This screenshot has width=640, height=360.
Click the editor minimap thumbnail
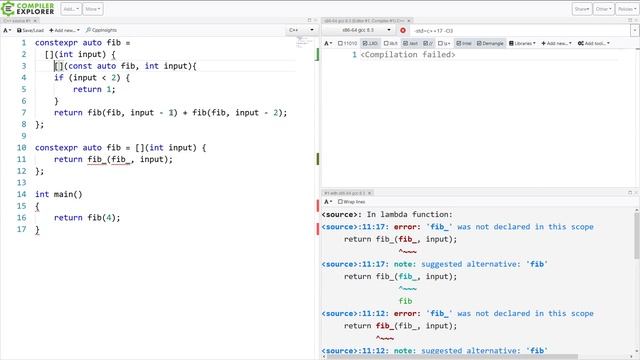(303, 41)
